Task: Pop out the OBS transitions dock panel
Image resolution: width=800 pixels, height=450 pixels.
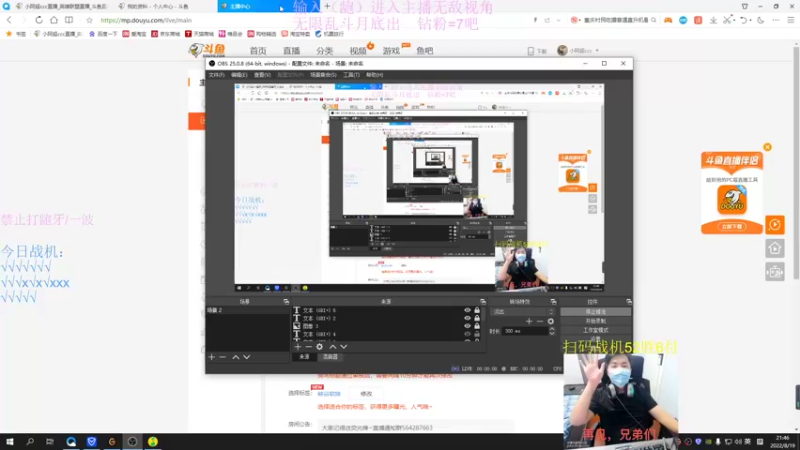Action: (x=553, y=302)
